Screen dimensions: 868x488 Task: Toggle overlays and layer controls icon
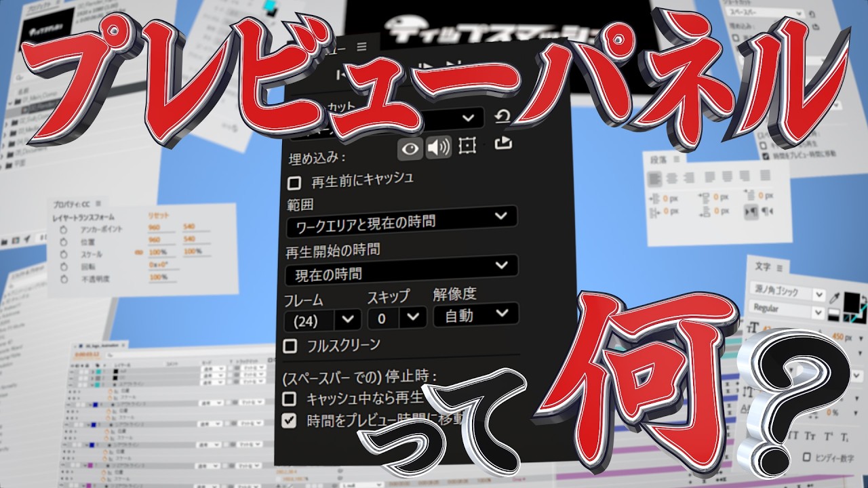pyautogui.click(x=467, y=146)
